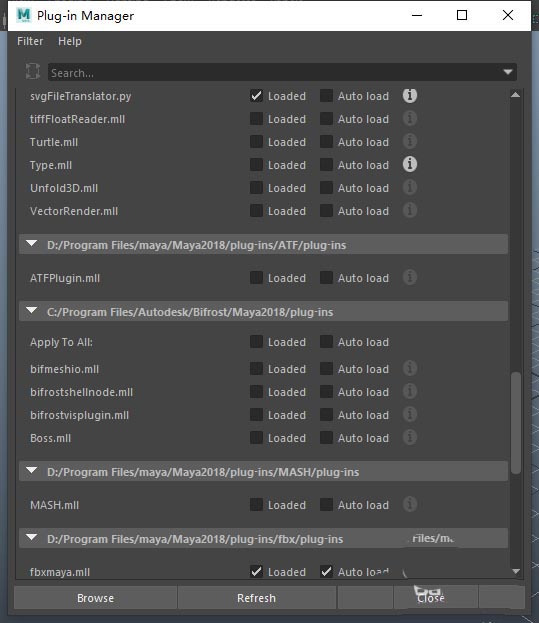
Task: Check Loaded for tiffFloatReader.mll
Action: point(256,119)
